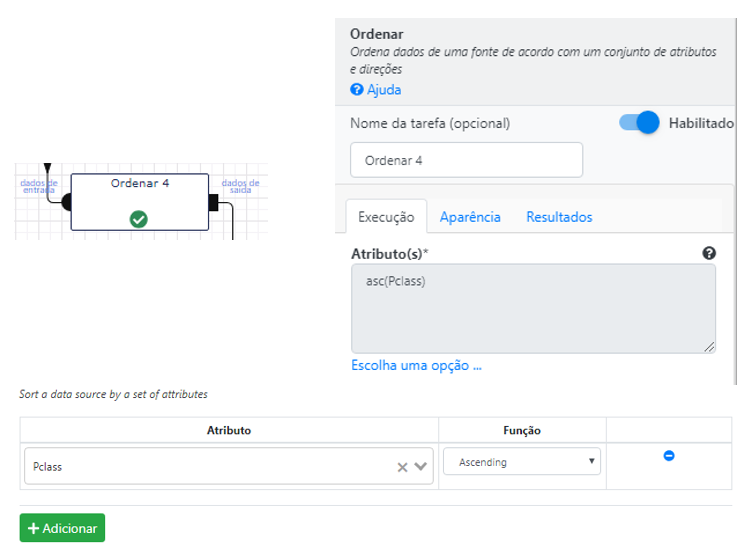Click the Adicionar button

[x=62, y=528]
